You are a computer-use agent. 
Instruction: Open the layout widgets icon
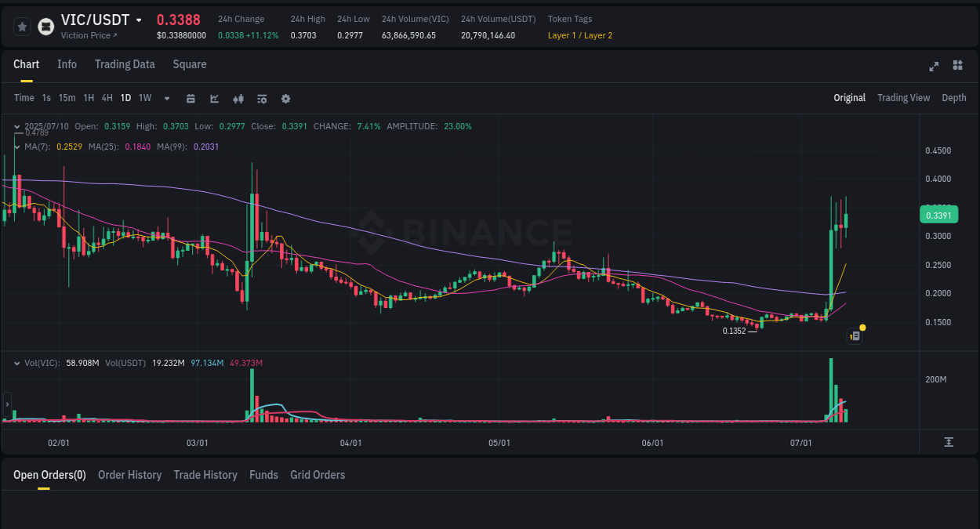[x=957, y=66]
